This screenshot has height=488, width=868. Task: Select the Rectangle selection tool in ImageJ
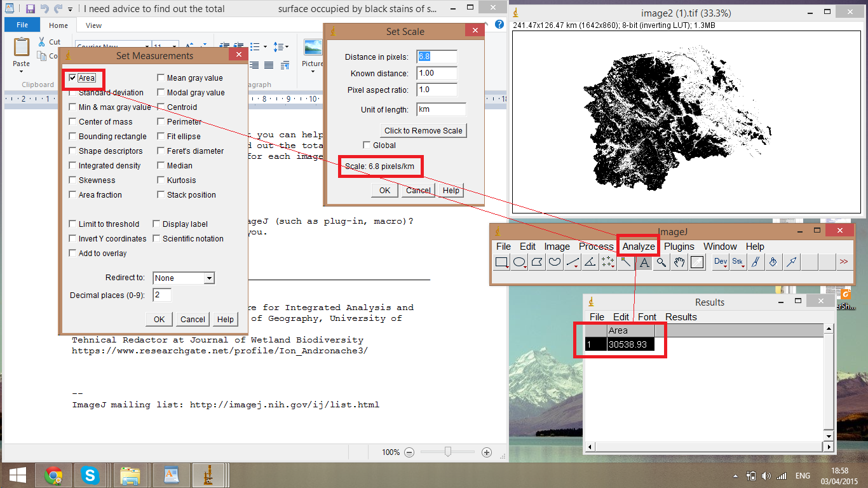point(501,262)
